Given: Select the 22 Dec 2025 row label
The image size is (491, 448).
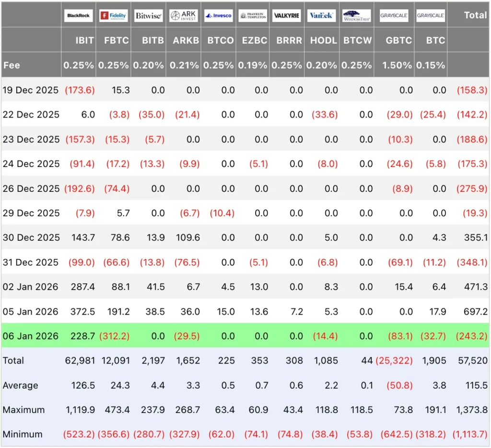Looking at the screenshot, I should point(31,115).
